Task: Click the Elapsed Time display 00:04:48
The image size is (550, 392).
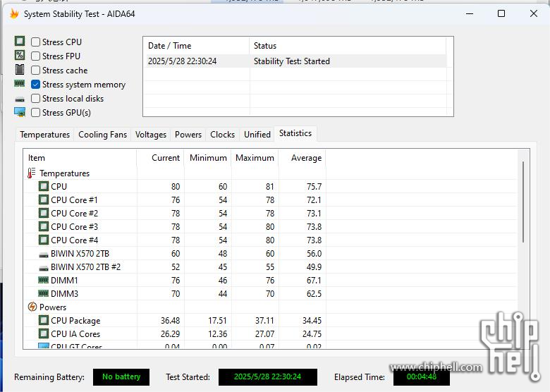Action: [421, 377]
